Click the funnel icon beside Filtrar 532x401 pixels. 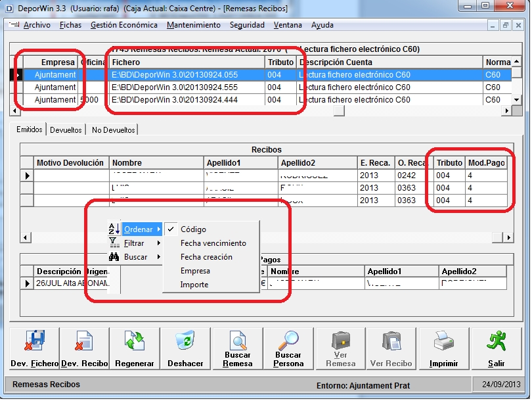pyautogui.click(x=114, y=243)
